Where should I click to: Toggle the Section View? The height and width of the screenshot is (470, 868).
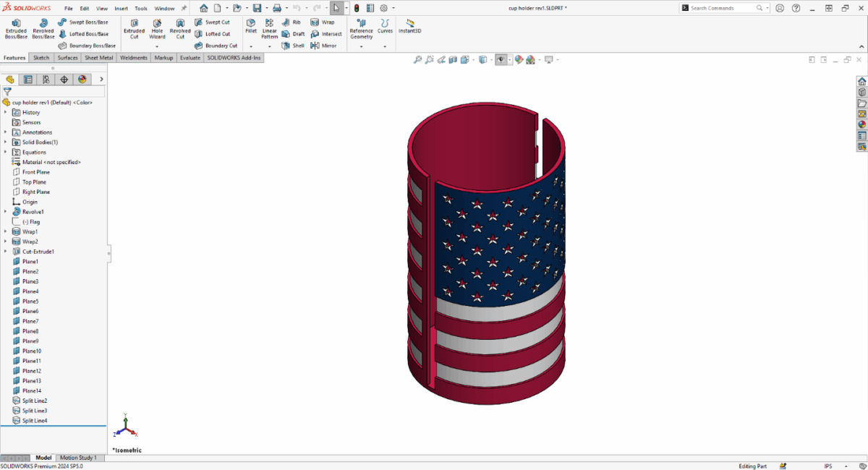[452, 60]
